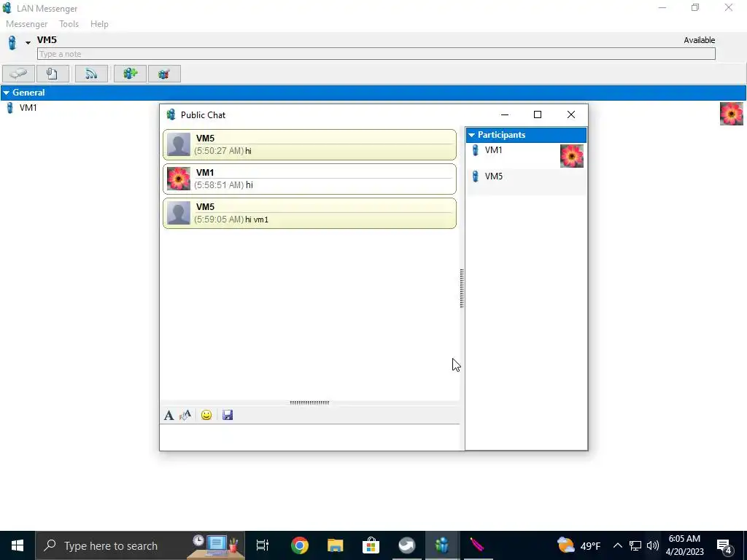The width and height of the screenshot is (747, 560).
Task: Show hidden system tray icons
Action: [617, 545]
